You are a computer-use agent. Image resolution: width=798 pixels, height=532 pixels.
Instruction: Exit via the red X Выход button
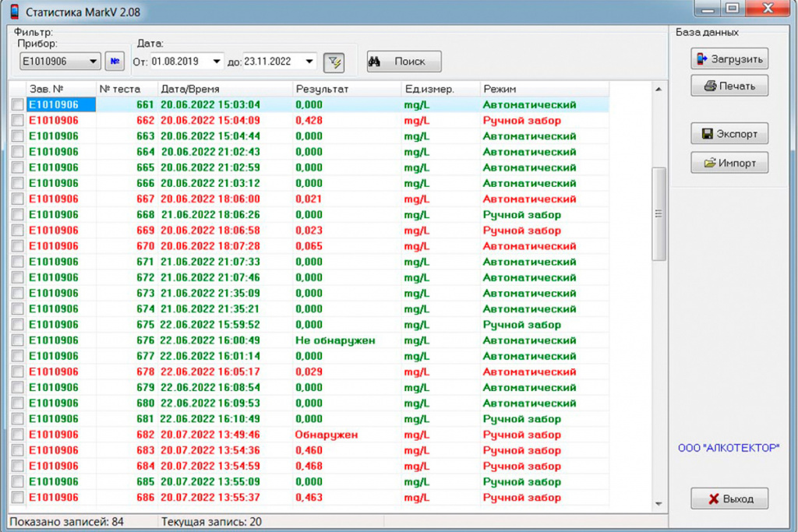[x=729, y=499]
